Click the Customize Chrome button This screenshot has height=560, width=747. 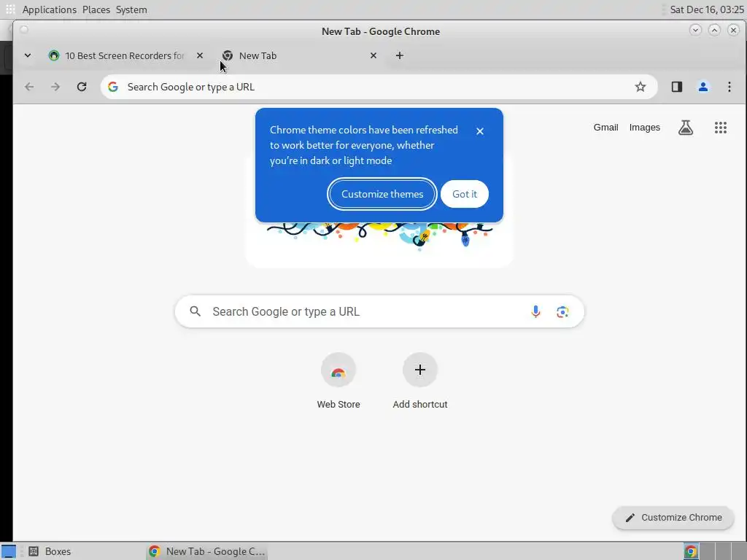(x=673, y=518)
